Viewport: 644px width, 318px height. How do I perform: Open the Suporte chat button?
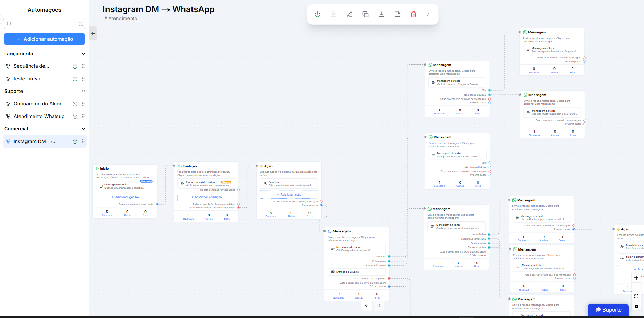point(608,310)
